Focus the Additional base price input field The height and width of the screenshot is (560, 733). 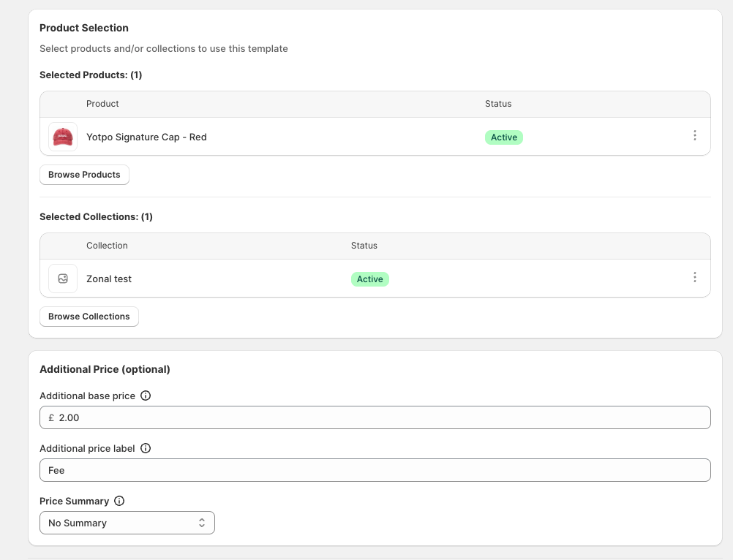click(x=375, y=417)
